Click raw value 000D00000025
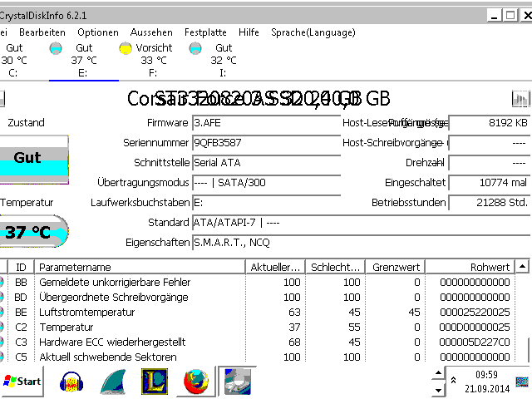532x399 pixels. coord(475,327)
